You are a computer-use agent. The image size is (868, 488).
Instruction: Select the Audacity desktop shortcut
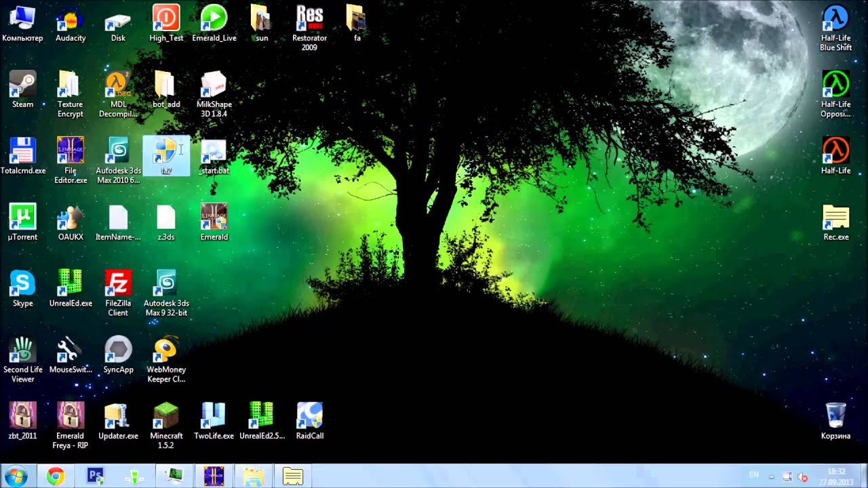(x=71, y=24)
